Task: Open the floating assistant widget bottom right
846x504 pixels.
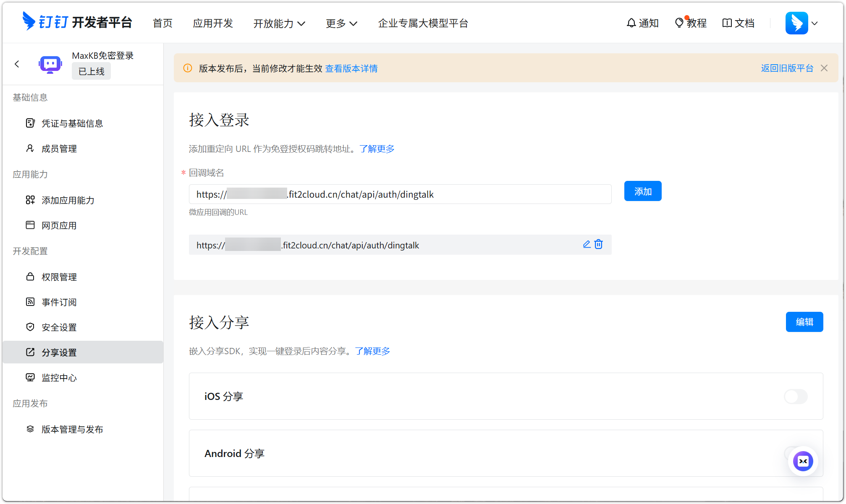Action: (x=802, y=461)
